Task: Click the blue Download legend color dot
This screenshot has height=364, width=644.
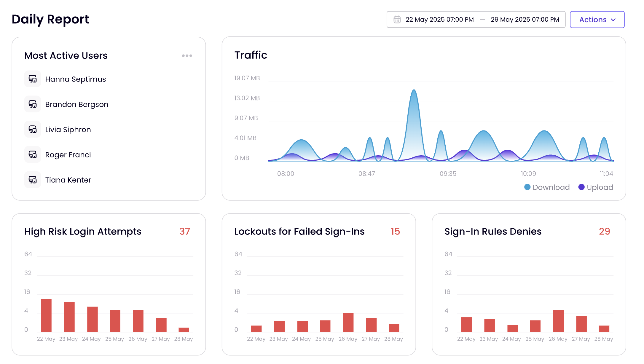Action: tap(527, 187)
